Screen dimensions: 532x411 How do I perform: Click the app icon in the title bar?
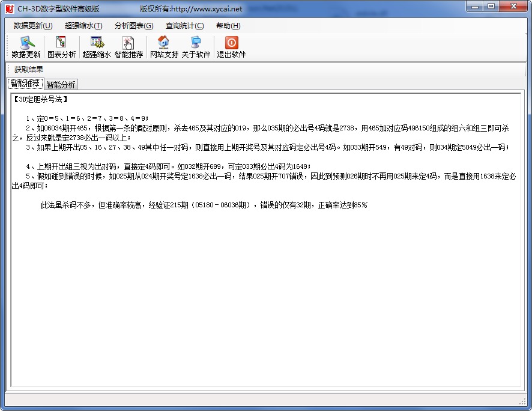tap(9, 8)
